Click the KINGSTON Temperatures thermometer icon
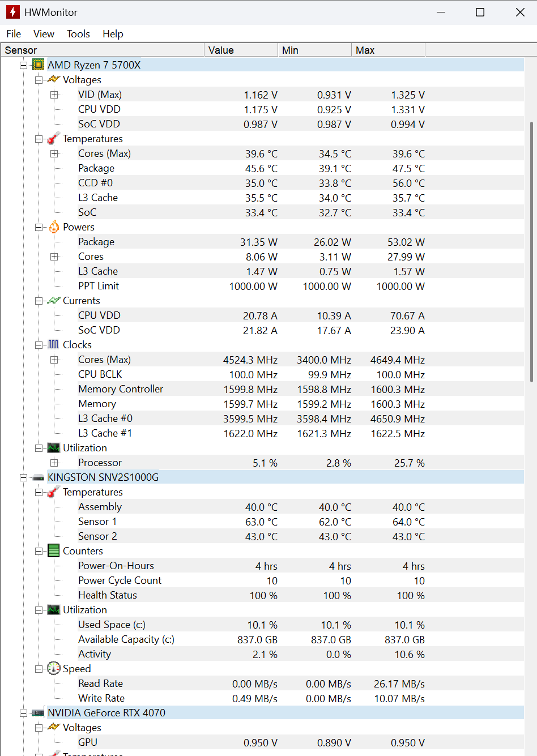 [x=54, y=492]
